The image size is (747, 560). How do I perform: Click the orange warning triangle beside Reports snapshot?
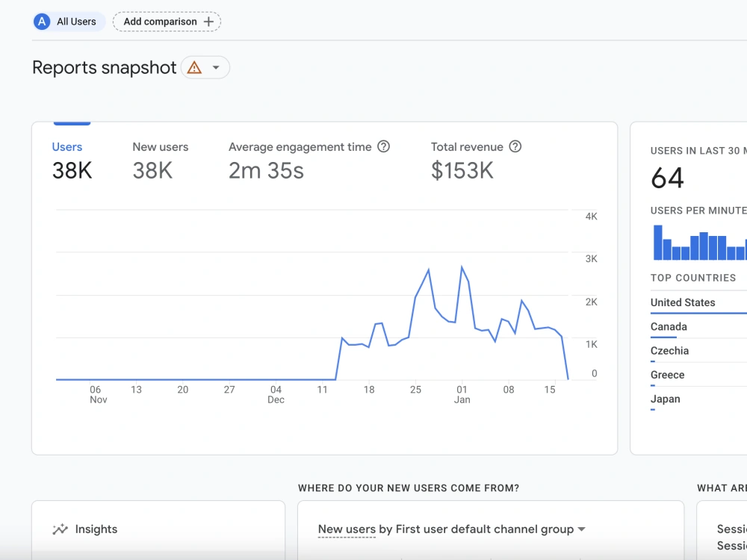point(194,68)
